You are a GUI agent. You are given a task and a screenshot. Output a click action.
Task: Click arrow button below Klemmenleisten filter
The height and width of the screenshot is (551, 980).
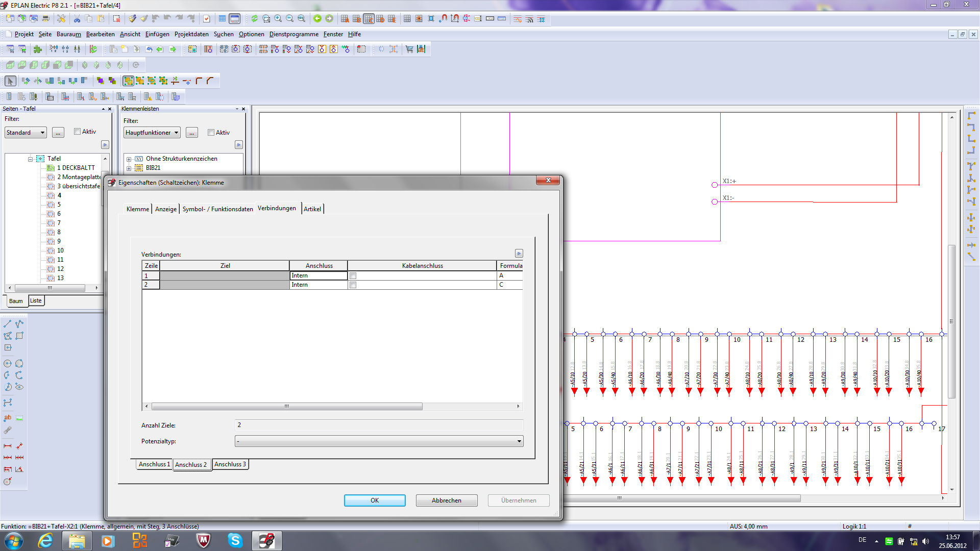[239, 145]
